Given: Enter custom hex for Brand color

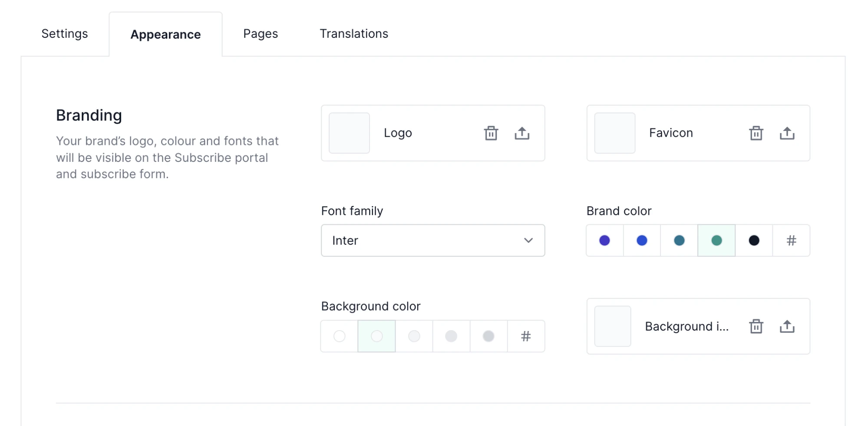Looking at the screenshot, I should click(x=791, y=240).
